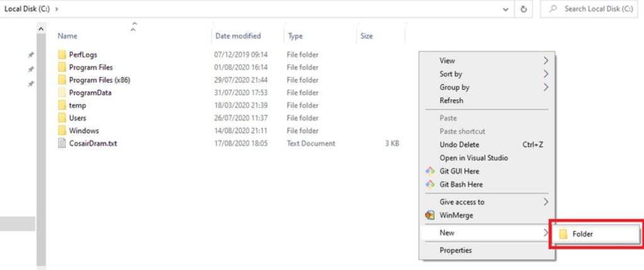Click the 3 KB size cell
Image resolution: width=644 pixels, height=270 pixels.
tap(392, 144)
